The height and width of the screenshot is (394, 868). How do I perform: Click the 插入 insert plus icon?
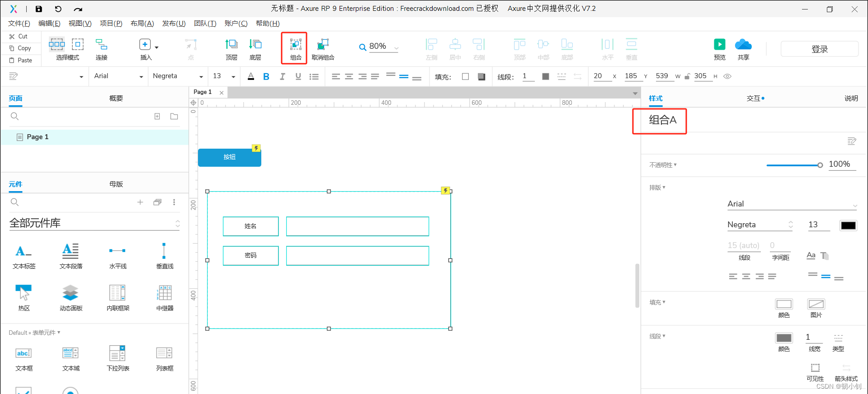pos(145,44)
